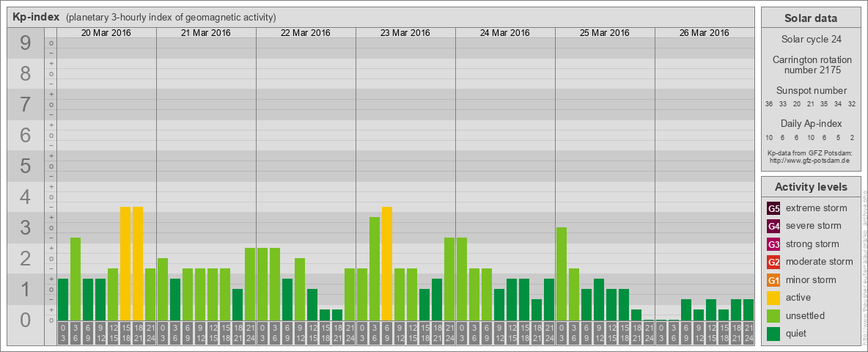Click the G5 extreme storm legend icon
Viewport: 868px width, 352px height.
click(773, 209)
